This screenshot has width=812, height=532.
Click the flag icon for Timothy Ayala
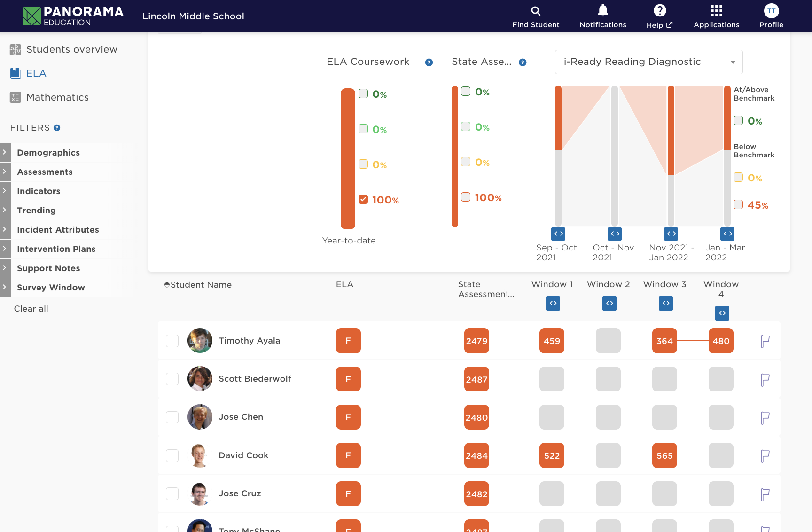tap(765, 341)
